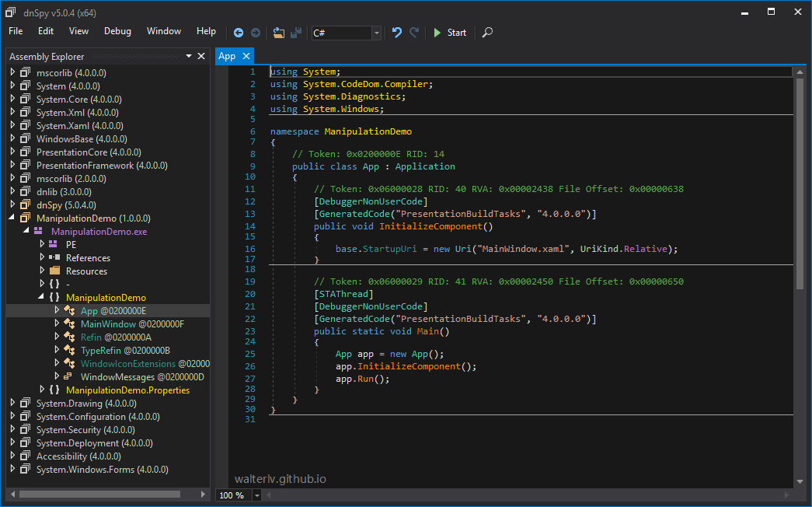Close the Assembly Explorer panel
This screenshot has width=812, height=507.
[201, 56]
